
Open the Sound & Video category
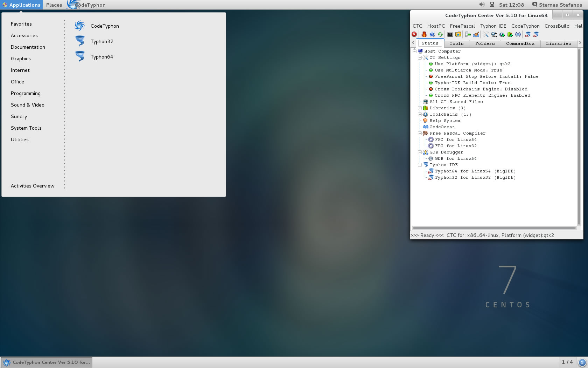(x=28, y=105)
